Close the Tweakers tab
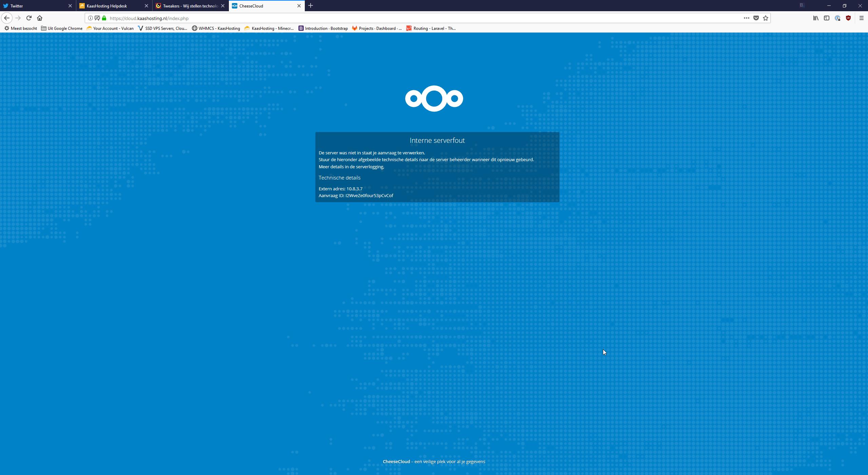Viewport: 868px width, 475px height. tap(223, 6)
